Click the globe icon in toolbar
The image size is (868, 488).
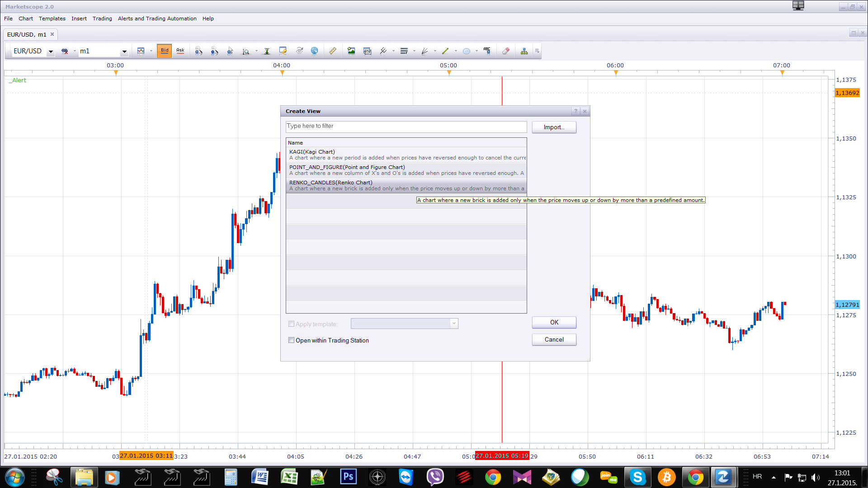pos(315,51)
